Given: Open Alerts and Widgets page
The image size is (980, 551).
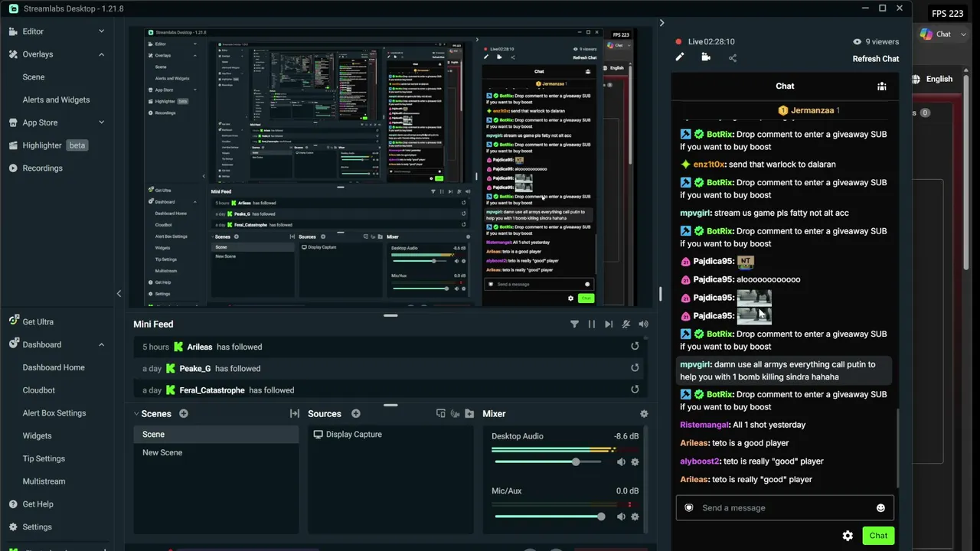Looking at the screenshot, I should tap(56, 99).
